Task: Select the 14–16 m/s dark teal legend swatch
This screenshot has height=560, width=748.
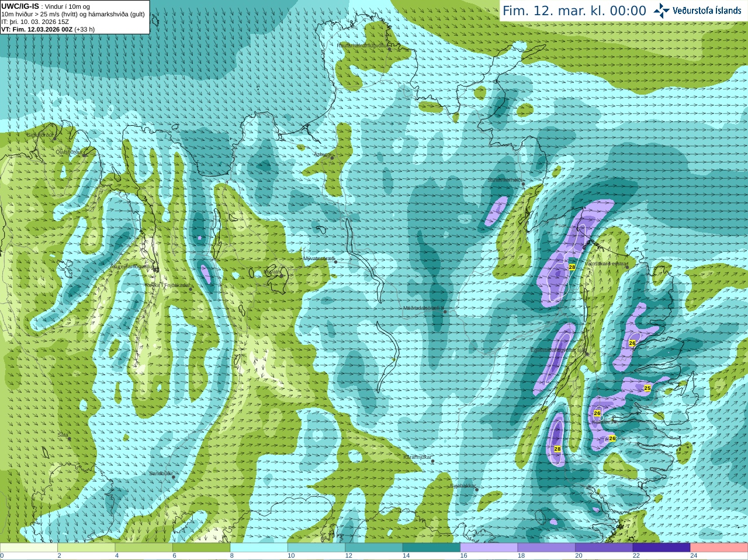Action: click(432, 547)
